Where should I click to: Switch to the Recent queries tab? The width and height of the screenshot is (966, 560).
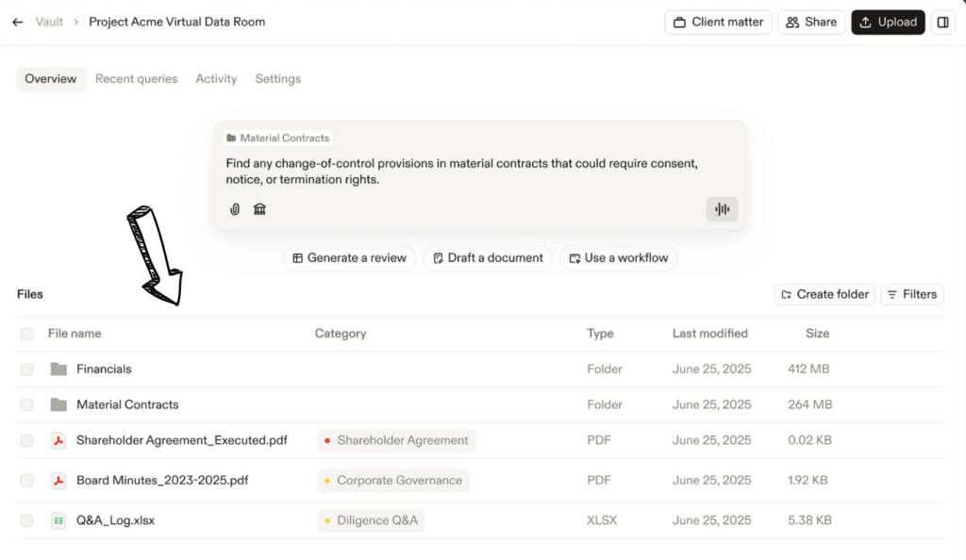136,79
